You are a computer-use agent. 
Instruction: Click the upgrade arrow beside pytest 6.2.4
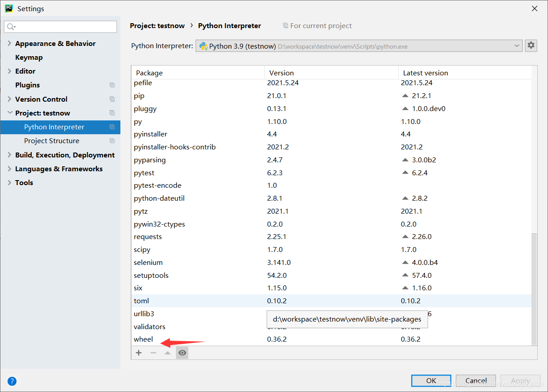405,173
